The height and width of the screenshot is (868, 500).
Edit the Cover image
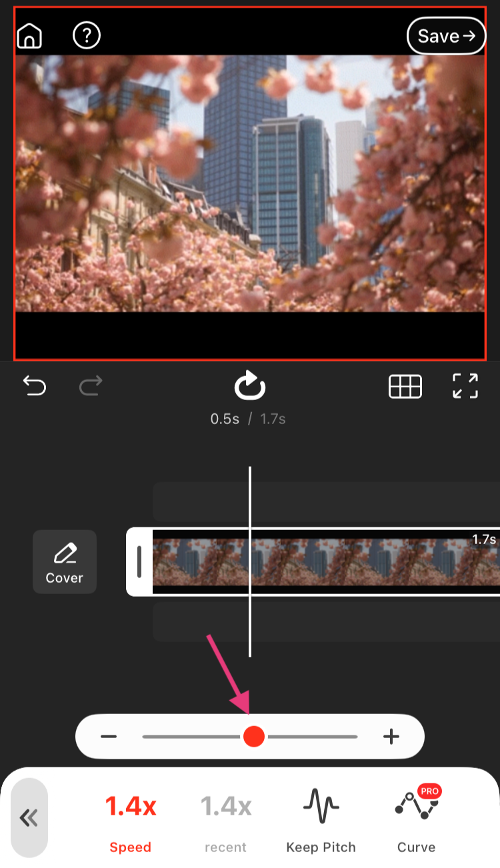point(65,562)
